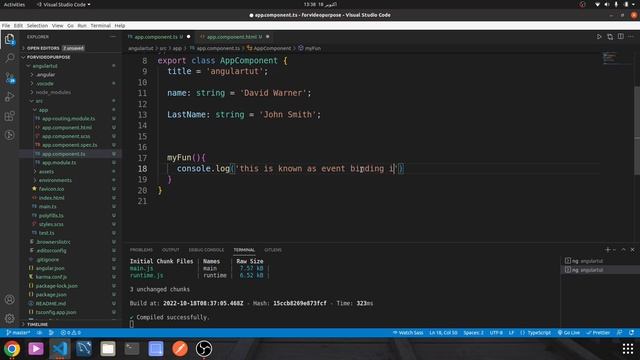Image resolution: width=640 pixels, height=360 pixels.
Task: Click the AppComponent breadcrumb item
Action: pyautogui.click(x=269, y=48)
